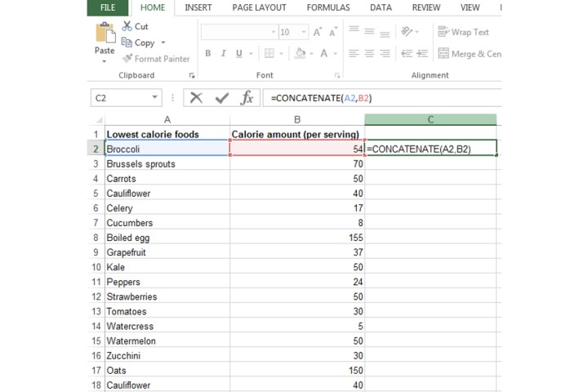Open the FILE backstage menu
This screenshot has width=588, height=392.
(107, 7)
